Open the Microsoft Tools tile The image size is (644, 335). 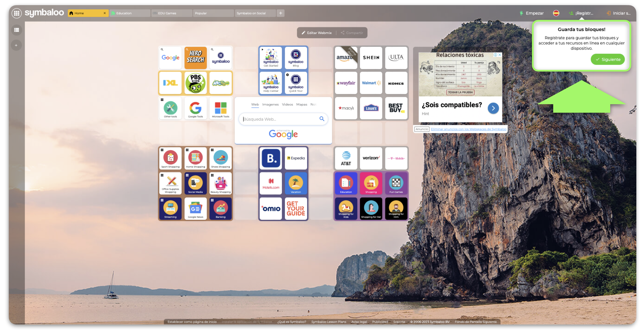(x=221, y=108)
